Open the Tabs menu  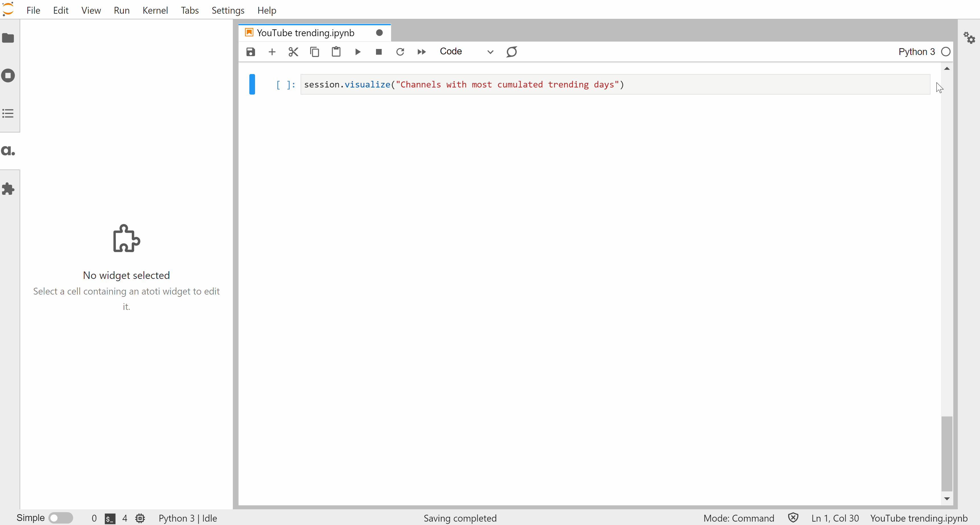coord(190,10)
